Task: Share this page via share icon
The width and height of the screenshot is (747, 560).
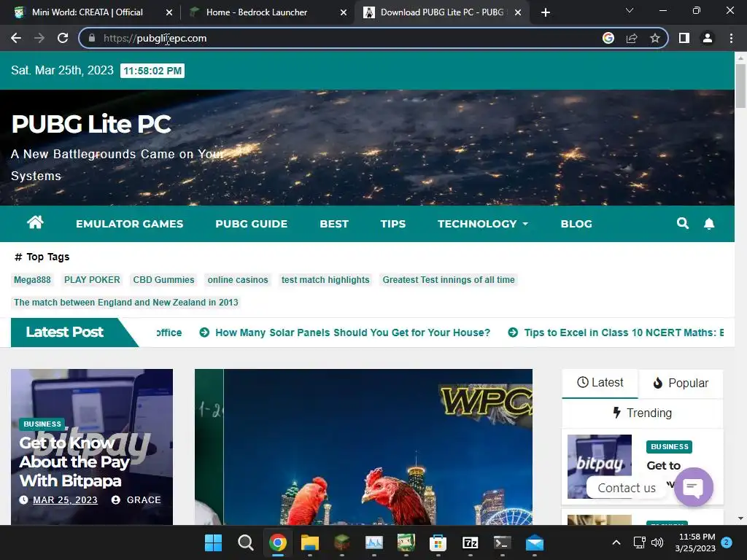Action: [x=632, y=38]
